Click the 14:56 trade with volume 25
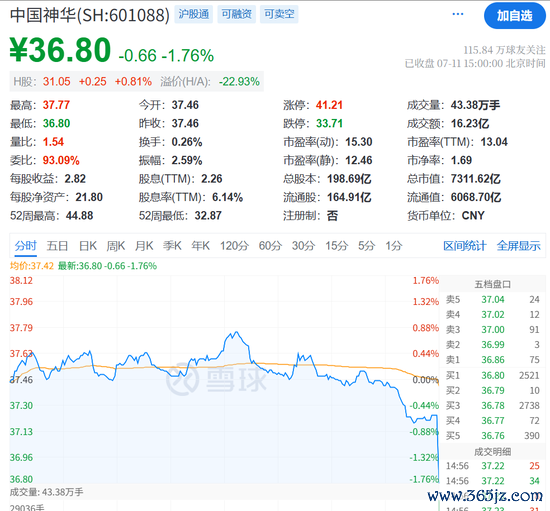Image resolution: width=550 pixels, height=511 pixels. [x=492, y=466]
